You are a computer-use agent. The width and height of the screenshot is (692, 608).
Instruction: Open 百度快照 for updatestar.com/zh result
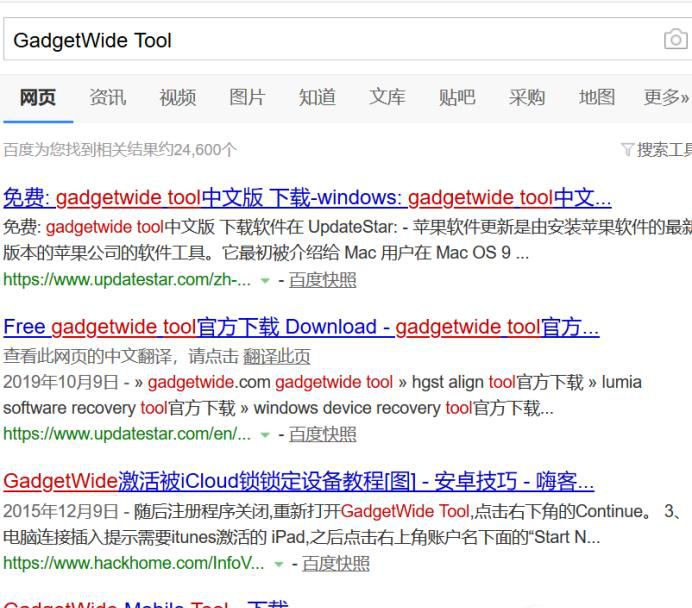[323, 280]
